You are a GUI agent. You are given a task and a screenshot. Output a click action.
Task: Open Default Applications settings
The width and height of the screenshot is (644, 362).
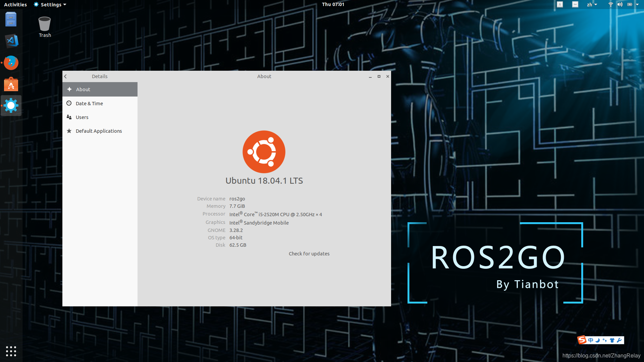click(100, 131)
